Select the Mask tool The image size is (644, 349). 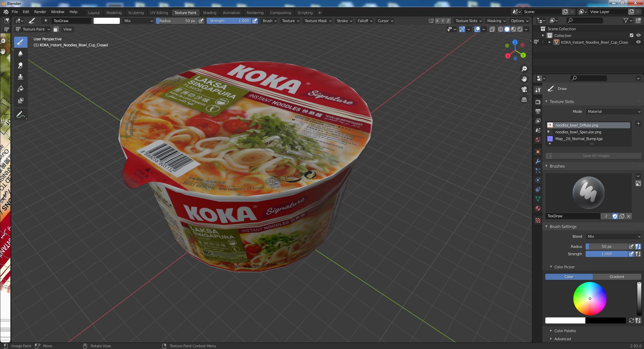(20, 101)
